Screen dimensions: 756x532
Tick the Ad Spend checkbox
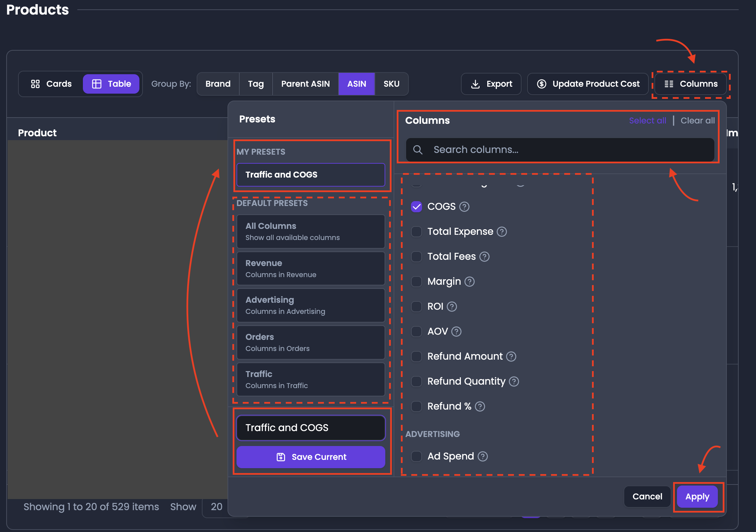(x=416, y=456)
